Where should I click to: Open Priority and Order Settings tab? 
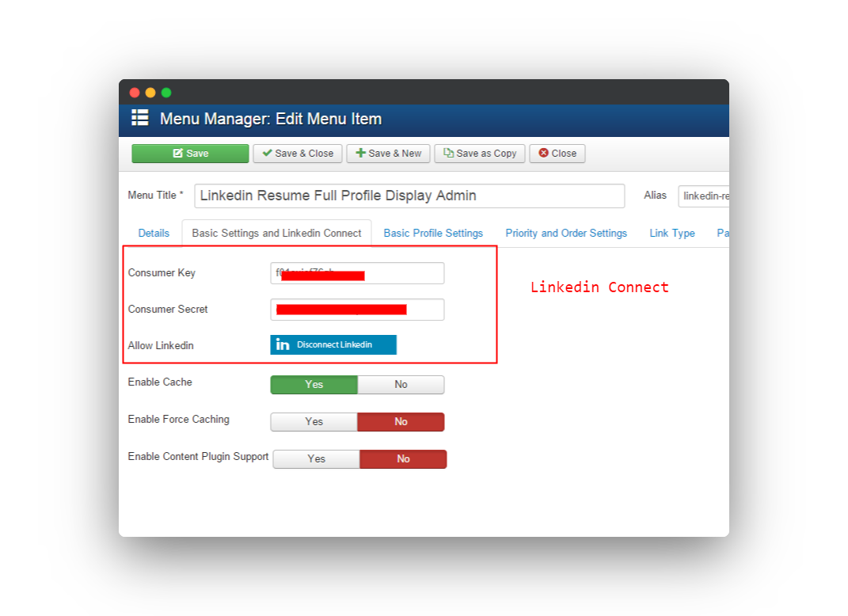point(566,233)
